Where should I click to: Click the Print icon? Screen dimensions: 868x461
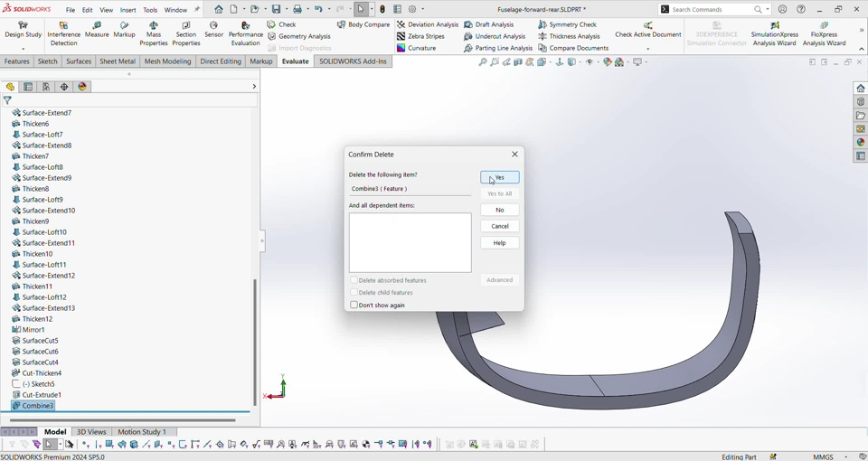tap(297, 9)
